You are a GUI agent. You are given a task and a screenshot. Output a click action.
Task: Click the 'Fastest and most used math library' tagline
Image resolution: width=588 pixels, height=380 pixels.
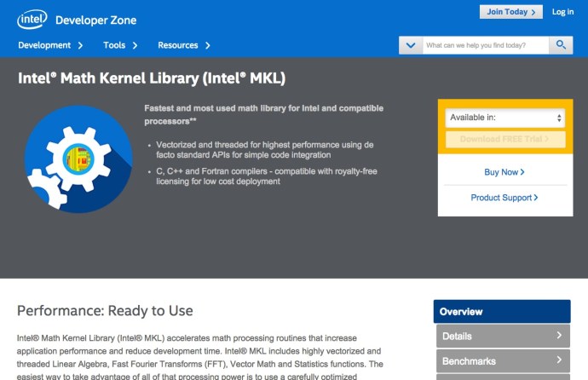263,115
